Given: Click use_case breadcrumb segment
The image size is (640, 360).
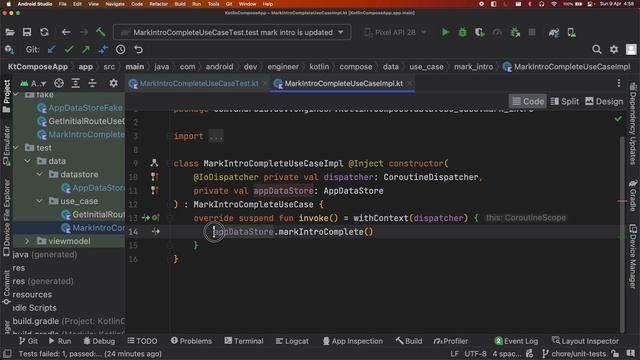Looking at the screenshot, I should (426, 67).
